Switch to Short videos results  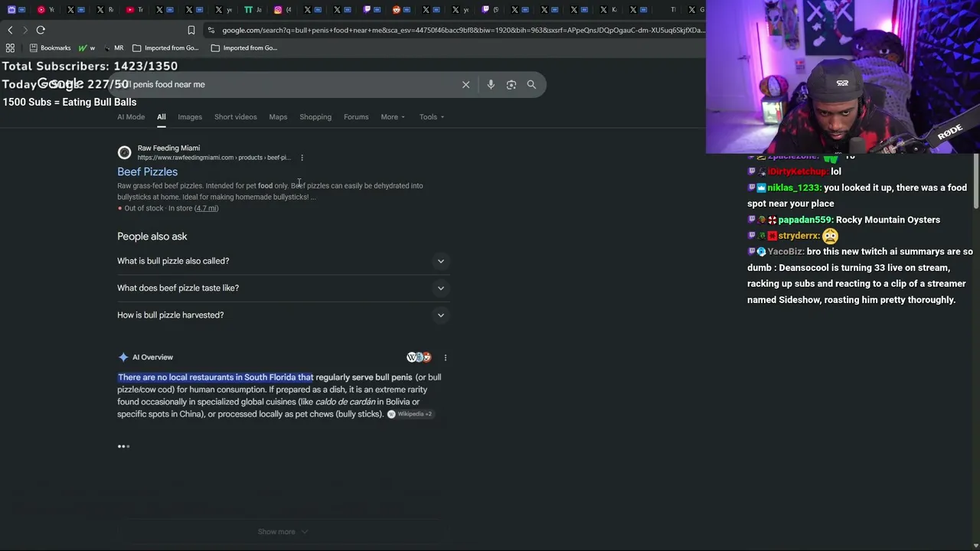pyautogui.click(x=236, y=117)
